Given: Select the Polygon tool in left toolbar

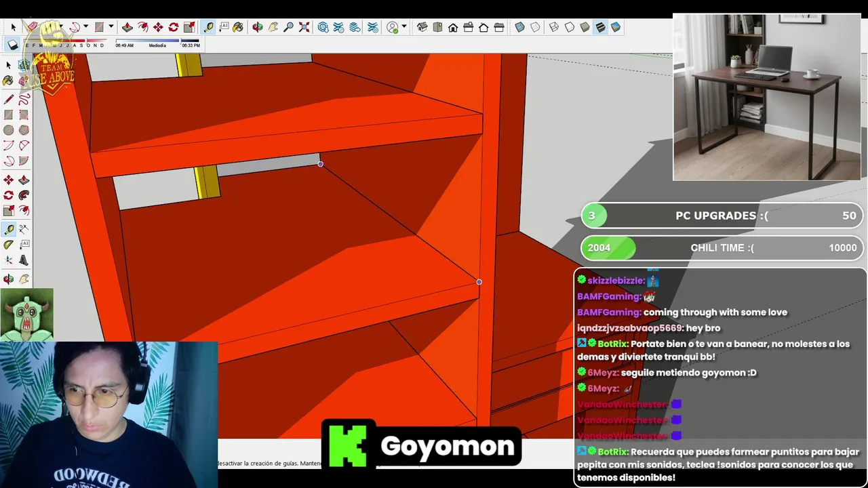Looking at the screenshot, I should pyautogui.click(x=24, y=129).
